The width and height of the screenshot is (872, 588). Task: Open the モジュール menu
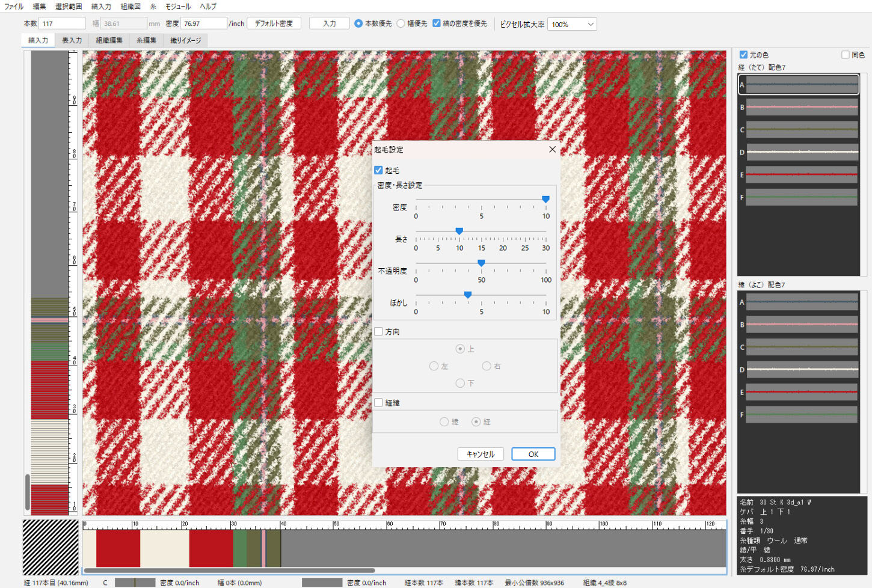pos(178,7)
